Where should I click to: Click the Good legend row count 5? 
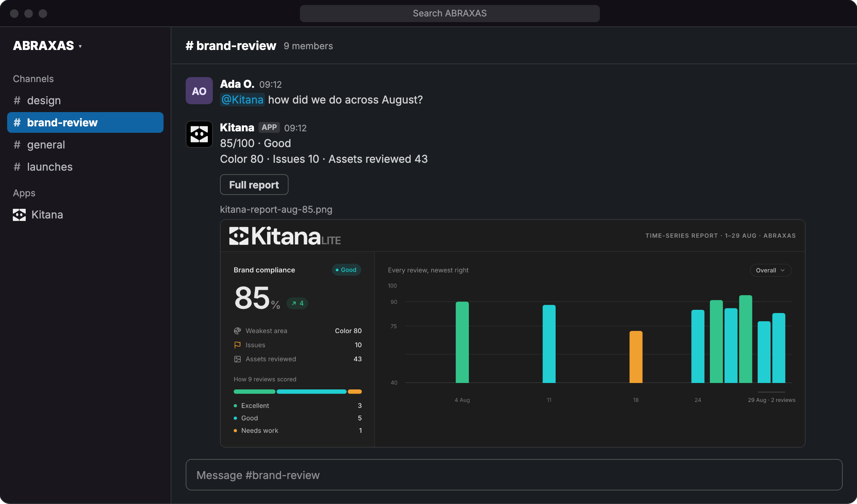click(x=360, y=418)
